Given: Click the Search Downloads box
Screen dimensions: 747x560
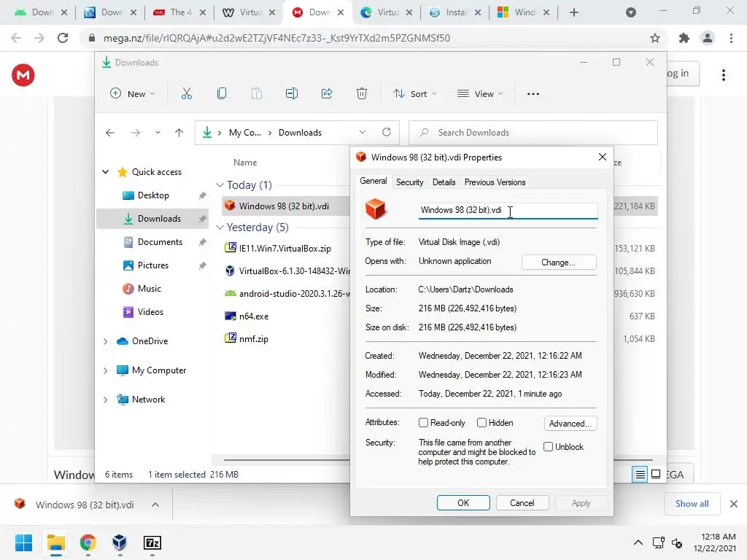Looking at the screenshot, I should pyautogui.click(x=533, y=133).
